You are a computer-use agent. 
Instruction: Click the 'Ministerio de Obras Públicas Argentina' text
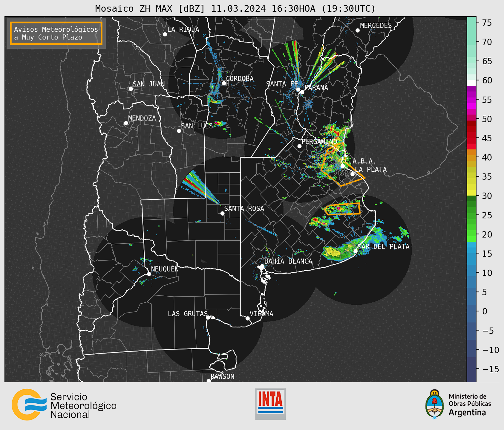pyautogui.click(x=470, y=405)
